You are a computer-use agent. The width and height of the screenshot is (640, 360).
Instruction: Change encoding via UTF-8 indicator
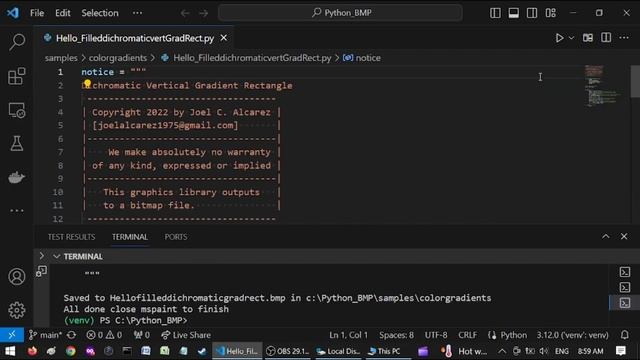(436, 335)
